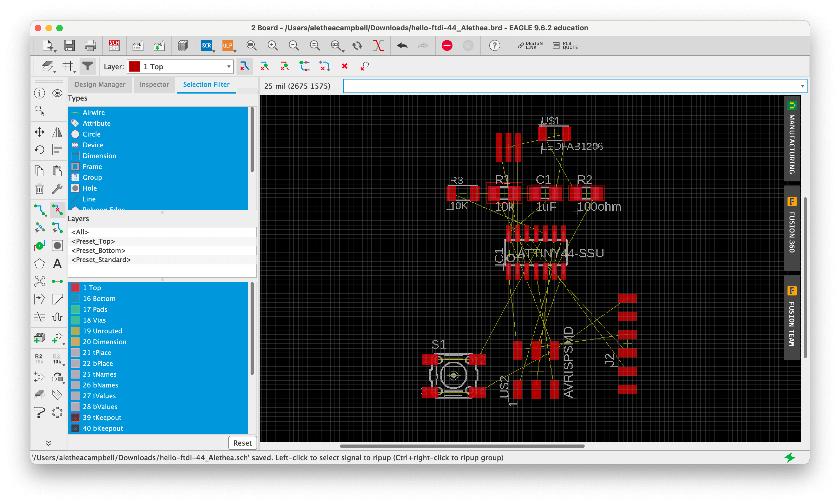Switch to the Inspector tab

154,84
